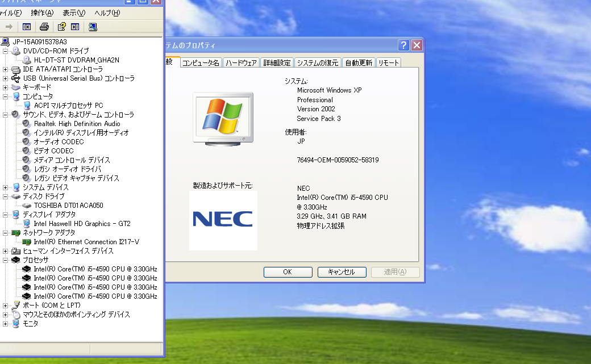This screenshot has width=591, height=364.
Task: Open the 操作(A) menu
Action: (42, 13)
